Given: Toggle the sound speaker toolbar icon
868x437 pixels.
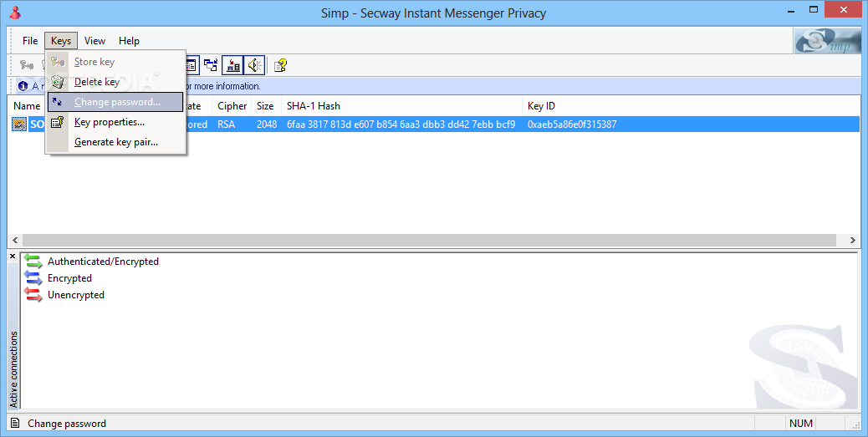Looking at the screenshot, I should click(x=255, y=65).
